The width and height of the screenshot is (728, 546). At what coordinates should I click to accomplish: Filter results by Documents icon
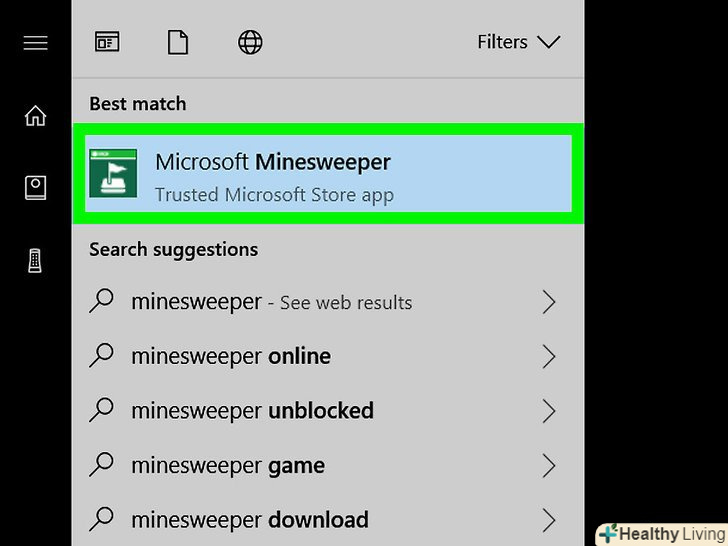pos(178,42)
